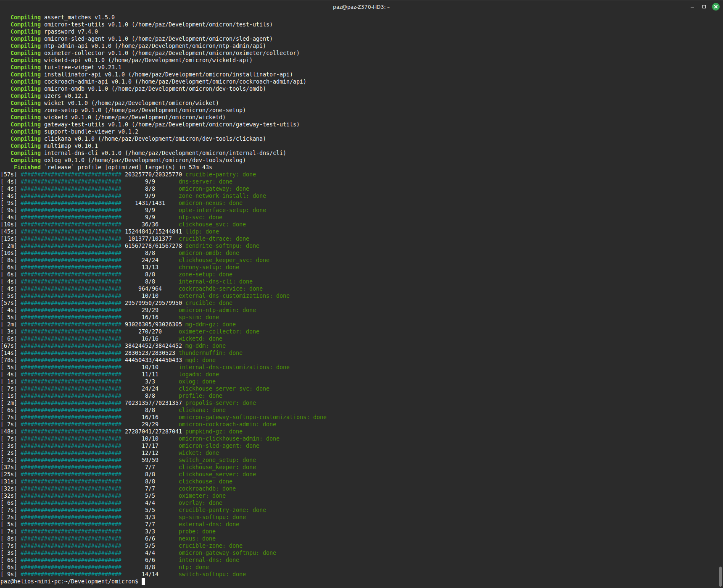Viewport: 723px width, 588px height.
Task: Click the Compiling omicron-sled-agent line
Action: [x=141, y=39]
